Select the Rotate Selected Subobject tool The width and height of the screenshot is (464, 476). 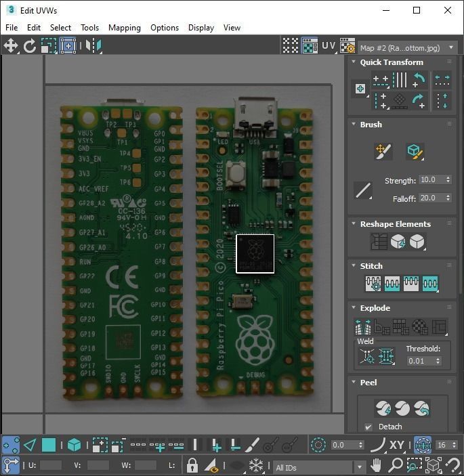point(29,46)
